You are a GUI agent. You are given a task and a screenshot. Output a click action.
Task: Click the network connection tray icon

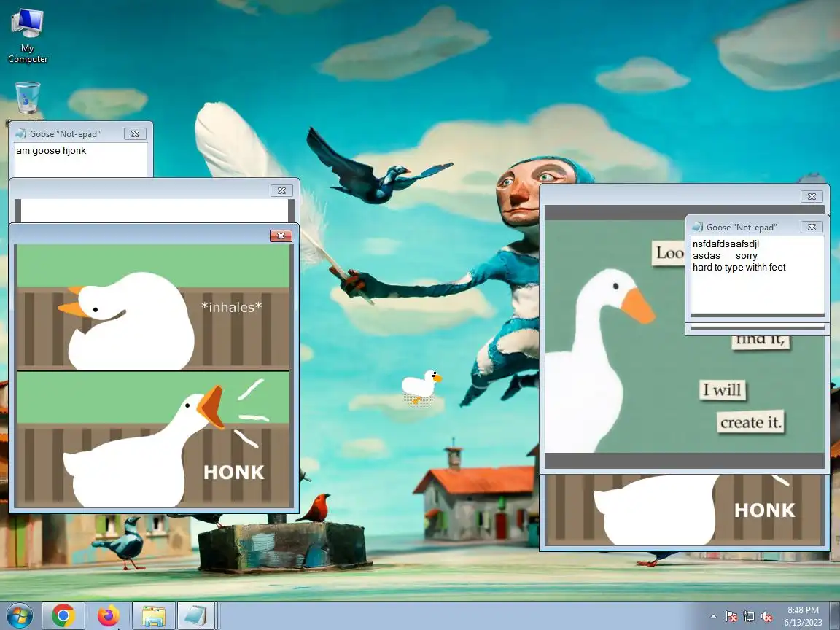tap(748, 617)
